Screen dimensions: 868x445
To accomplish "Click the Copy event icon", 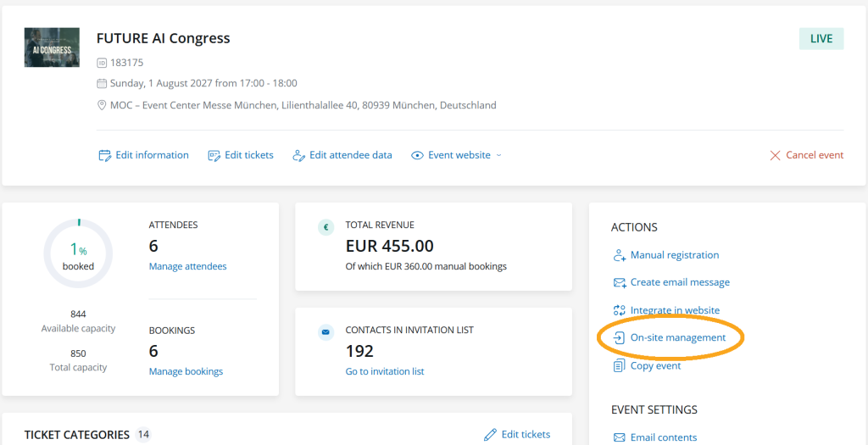I will tap(619, 366).
